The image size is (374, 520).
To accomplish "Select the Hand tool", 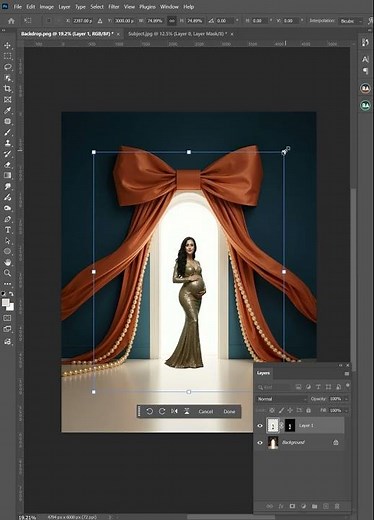I will 7,262.
